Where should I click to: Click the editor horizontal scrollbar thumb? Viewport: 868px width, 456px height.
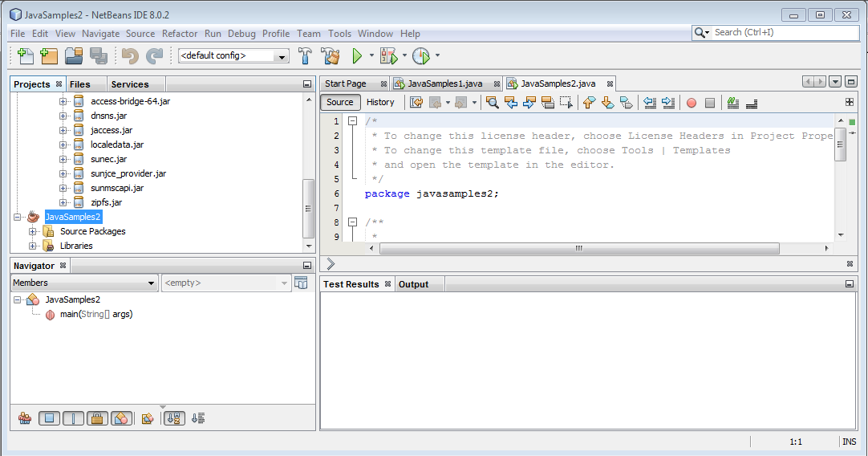pos(578,249)
